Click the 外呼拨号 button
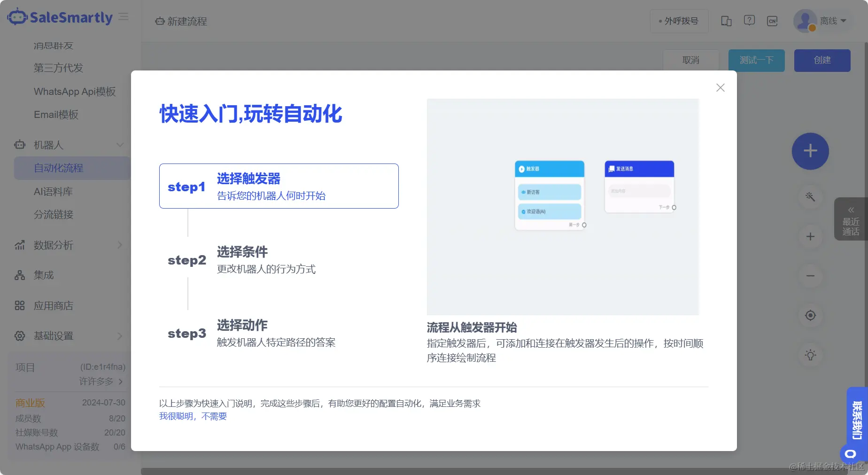The image size is (868, 475). click(679, 21)
